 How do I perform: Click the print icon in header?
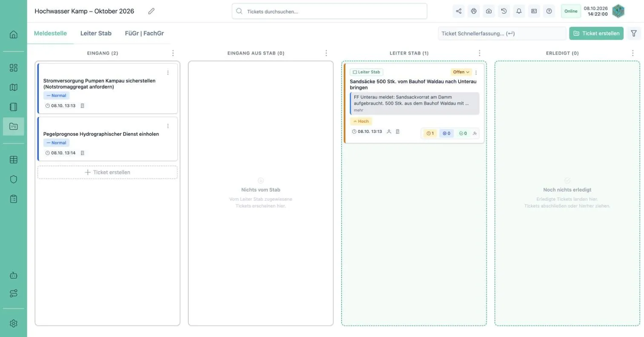point(474,11)
